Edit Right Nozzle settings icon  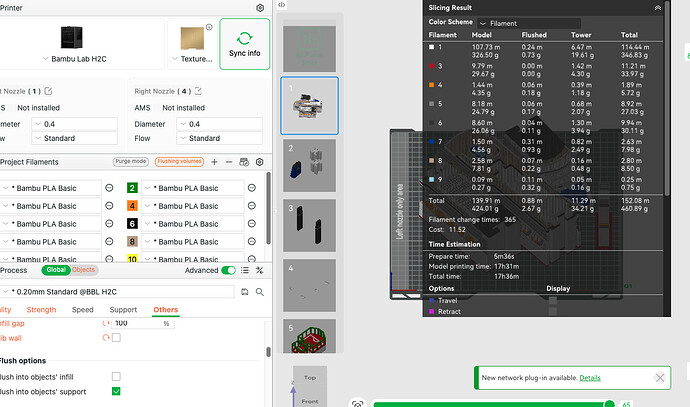(198, 91)
